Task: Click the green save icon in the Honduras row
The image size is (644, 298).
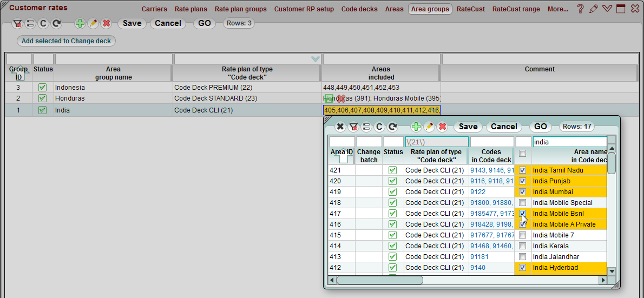Action: click(x=329, y=98)
